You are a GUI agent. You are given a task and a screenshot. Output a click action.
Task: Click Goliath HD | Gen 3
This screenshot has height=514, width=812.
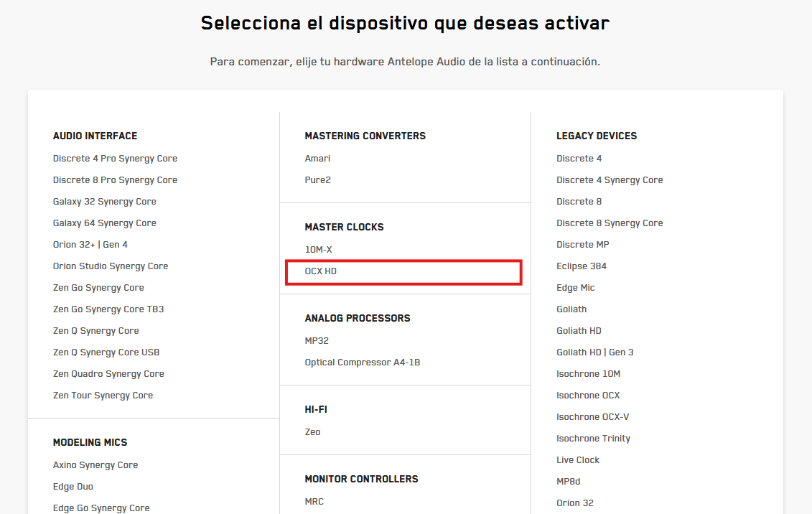click(594, 352)
